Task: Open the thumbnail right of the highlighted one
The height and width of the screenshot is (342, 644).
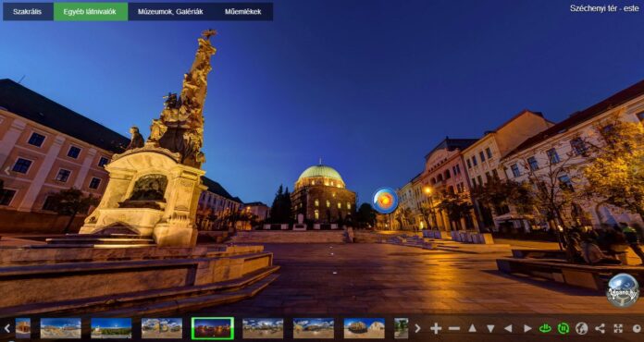Action: [x=263, y=328]
